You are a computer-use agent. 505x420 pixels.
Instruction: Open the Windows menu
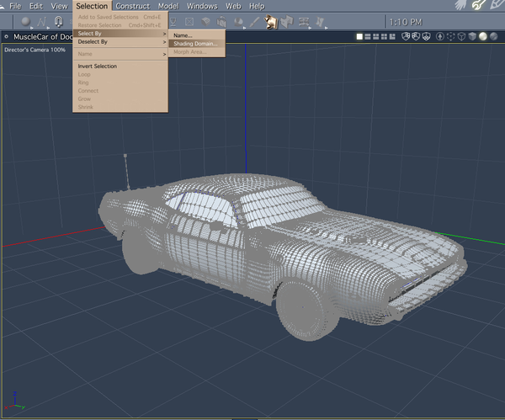[202, 6]
